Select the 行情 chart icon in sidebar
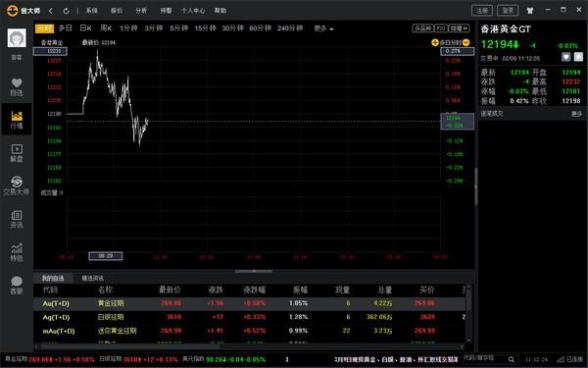Image resolution: width=588 pixels, height=368 pixels. [17, 120]
